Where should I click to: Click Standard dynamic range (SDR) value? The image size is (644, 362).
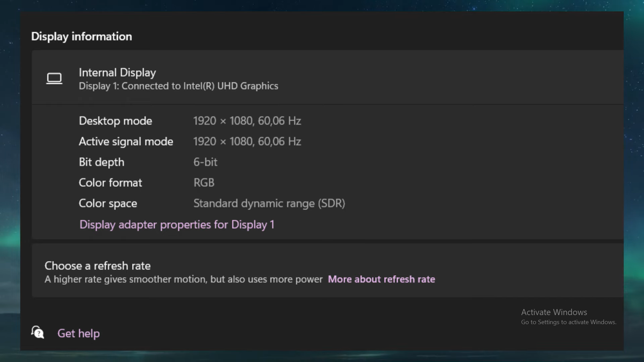click(x=269, y=203)
